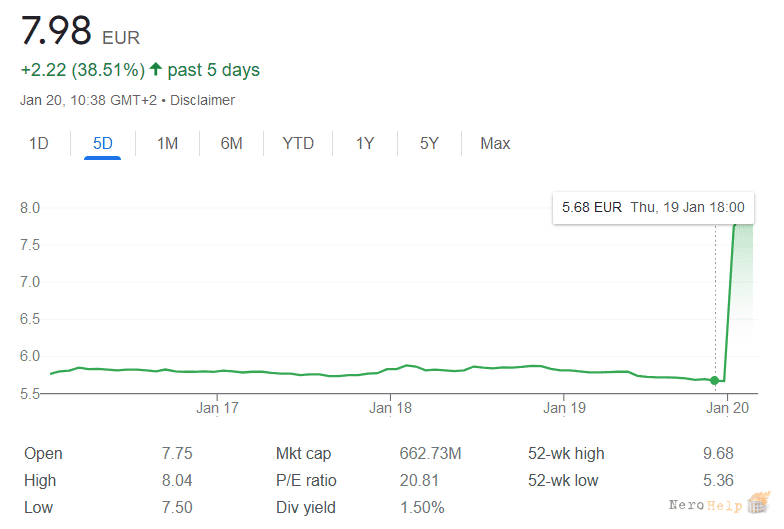Screen dimensions: 784x529
Task: Open the Disclaimer link
Action: pos(202,100)
